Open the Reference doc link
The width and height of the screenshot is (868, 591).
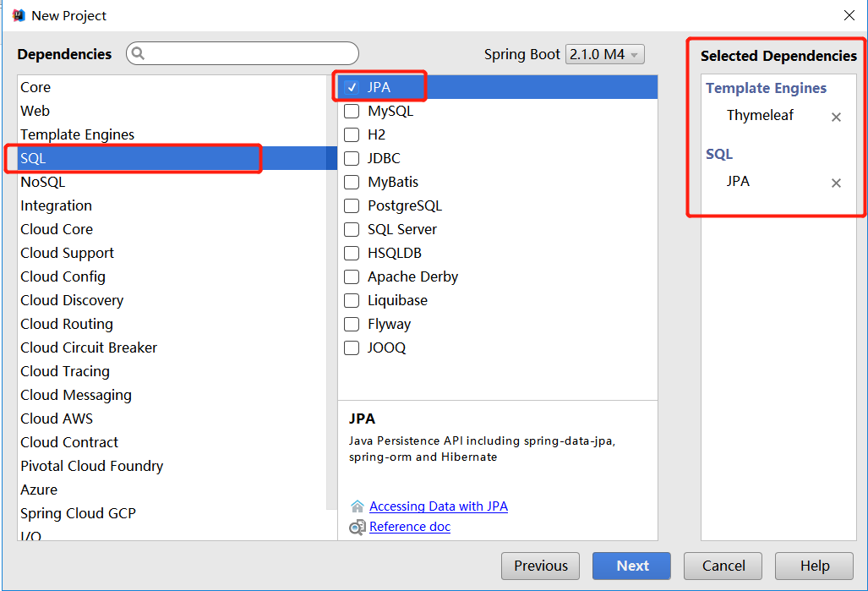click(410, 527)
